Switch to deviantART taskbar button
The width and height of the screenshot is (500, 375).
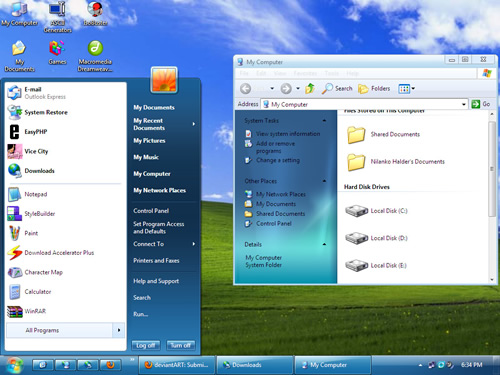pyautogui.click(x=177, y=365)
